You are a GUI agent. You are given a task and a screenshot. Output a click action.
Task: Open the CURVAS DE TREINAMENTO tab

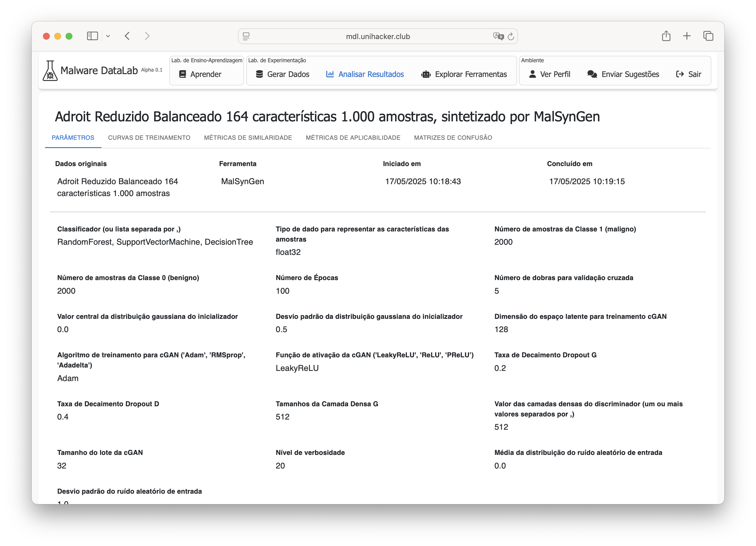149,137
